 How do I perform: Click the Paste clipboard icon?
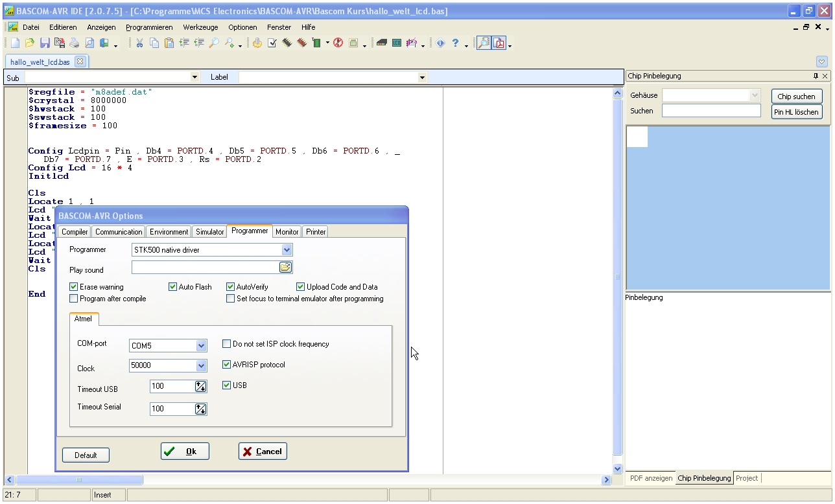pyautogui.click(x=169, y=43)
